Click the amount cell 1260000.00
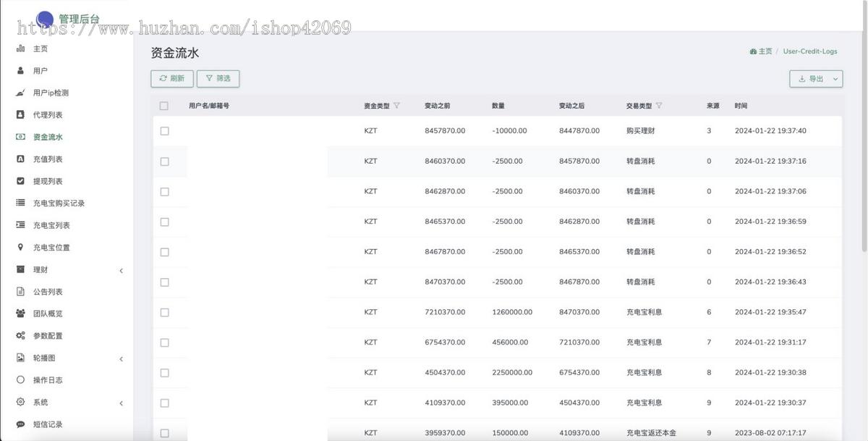 (x=512, y=312)
